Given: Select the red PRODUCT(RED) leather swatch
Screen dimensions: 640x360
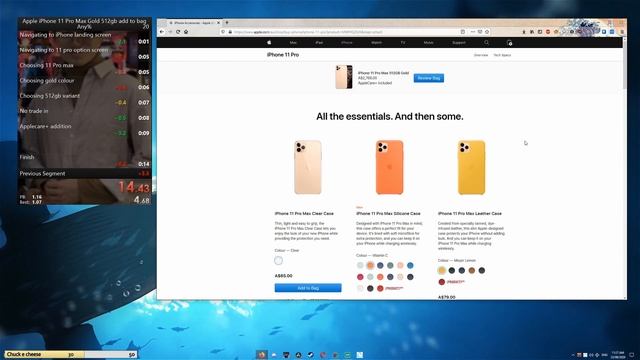Looking at the screenshot, I should click(442, 282).
